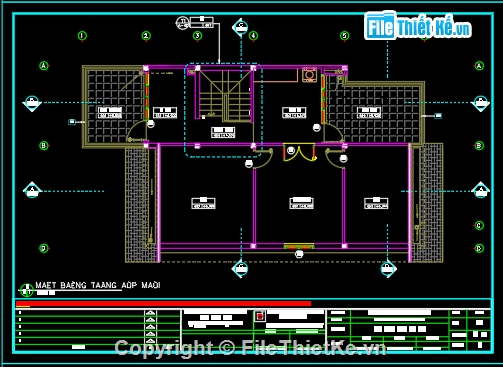
Task: Click the FileThiếtKế.vn logo
Action: (x=418, y=26)
